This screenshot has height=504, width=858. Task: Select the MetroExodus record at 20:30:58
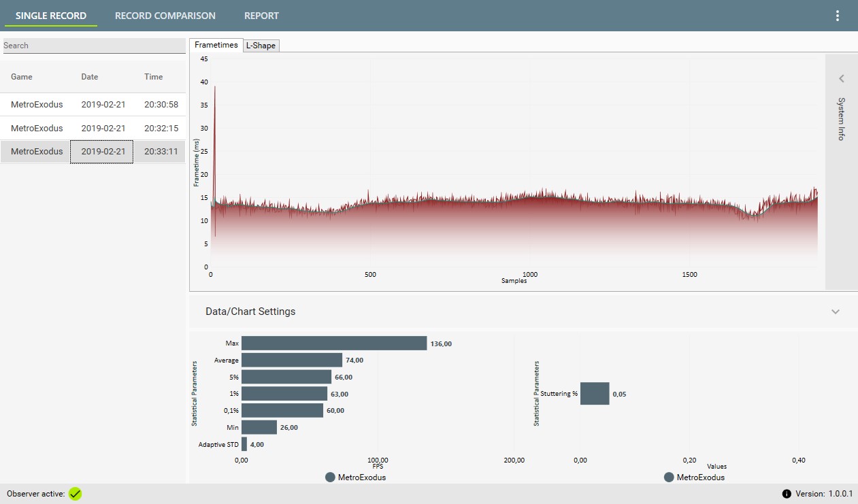[93, 105]
